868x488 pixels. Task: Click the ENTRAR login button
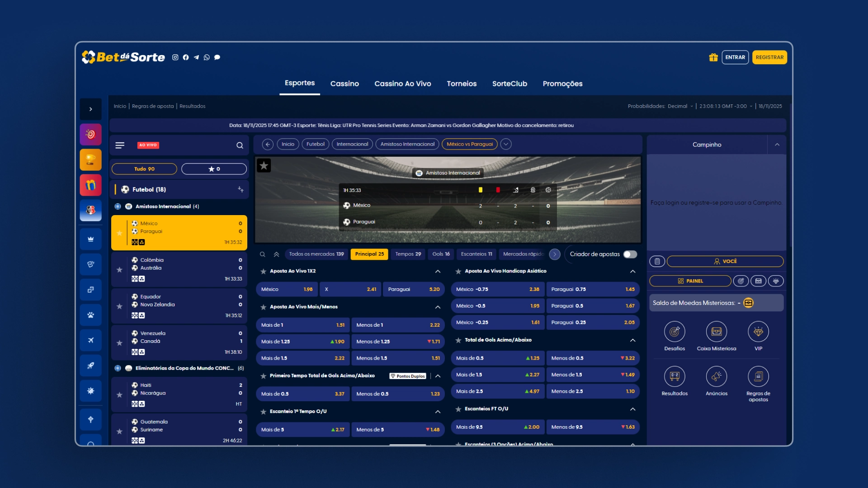pyautogui.click(x=735, y=57)
